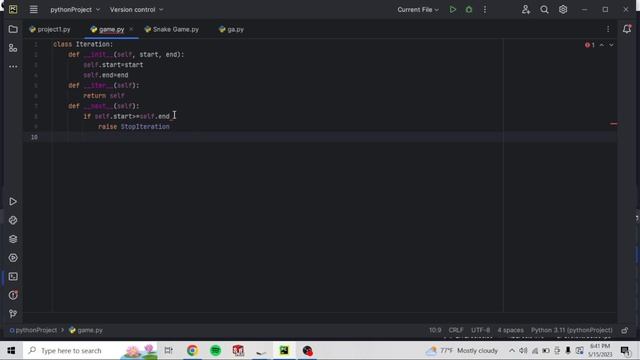This screenshot has height=360, width=640.
Task: Open Code With Me user icon
Action: [526, 9]
